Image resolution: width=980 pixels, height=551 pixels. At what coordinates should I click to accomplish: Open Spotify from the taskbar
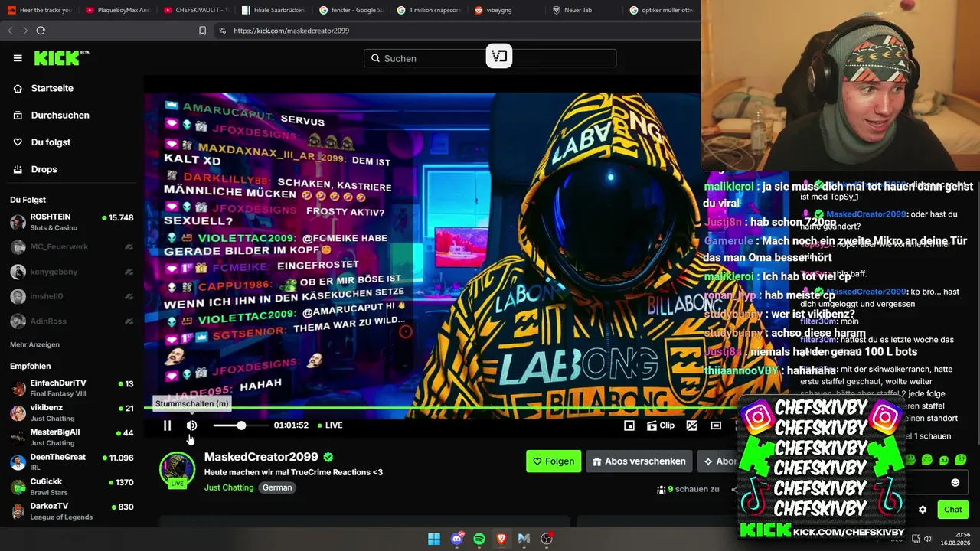pyautogui.click(x=479, y=539)
